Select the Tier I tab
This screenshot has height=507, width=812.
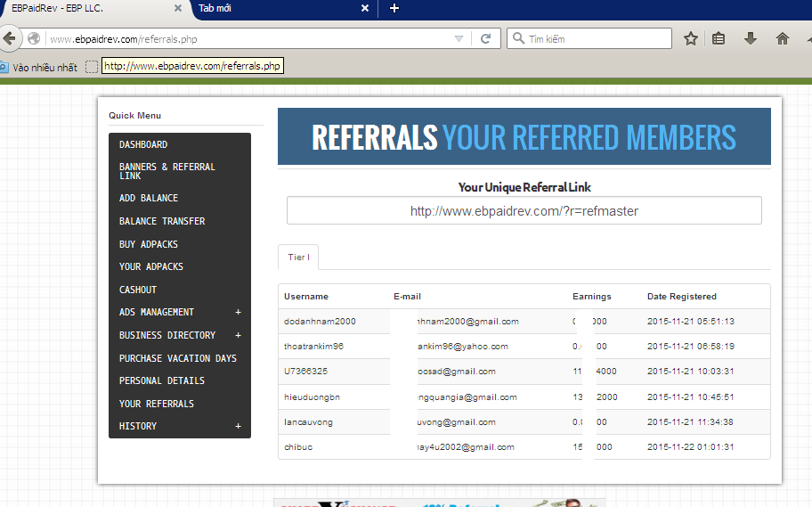[298, 258]
